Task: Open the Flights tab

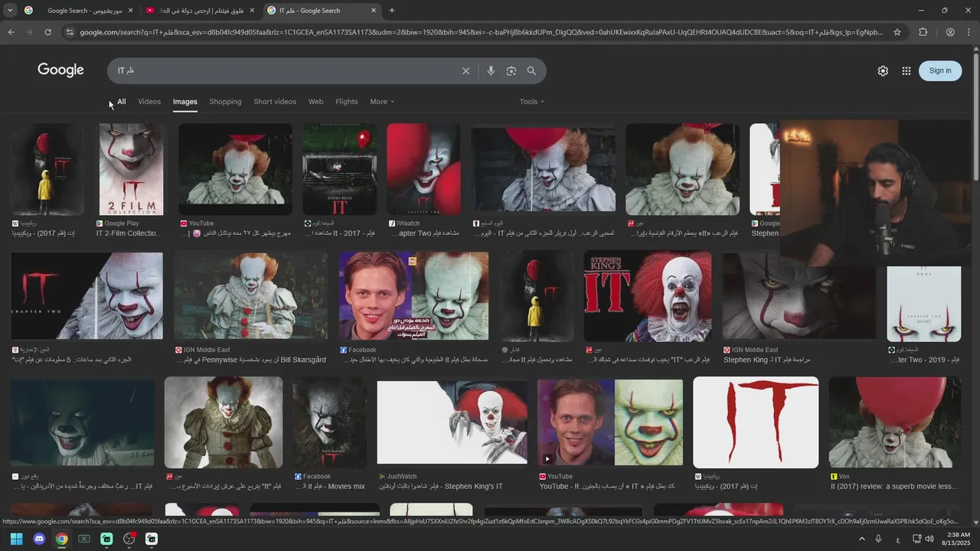Action: tap(346, 102)
